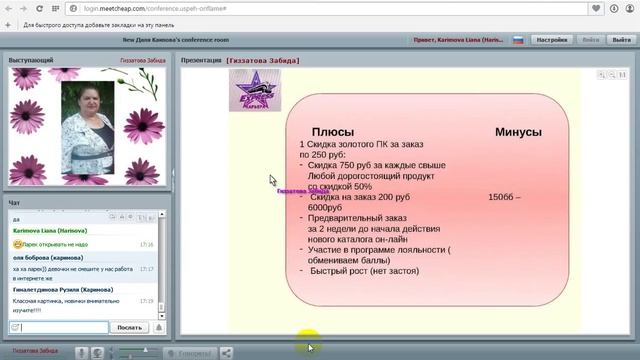Click the Выйти logout button
640x360 pixels.
coord(621,40)
